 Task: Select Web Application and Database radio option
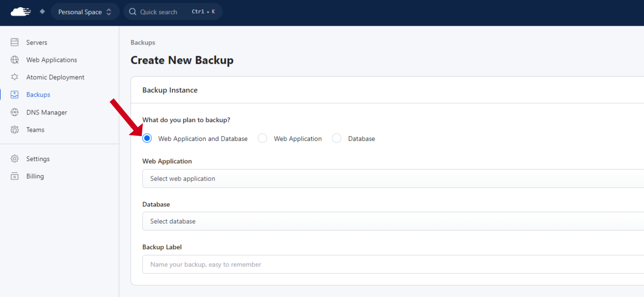(147, 138)
